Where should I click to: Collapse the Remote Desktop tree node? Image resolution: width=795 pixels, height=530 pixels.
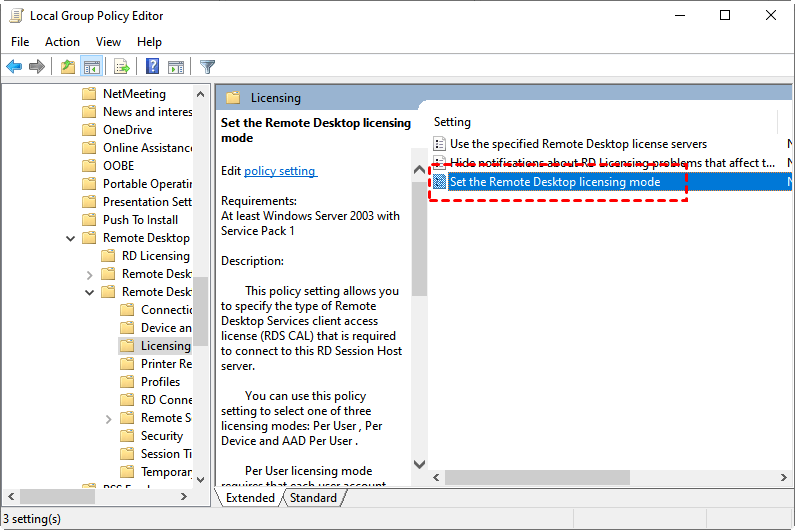[70, 238]
